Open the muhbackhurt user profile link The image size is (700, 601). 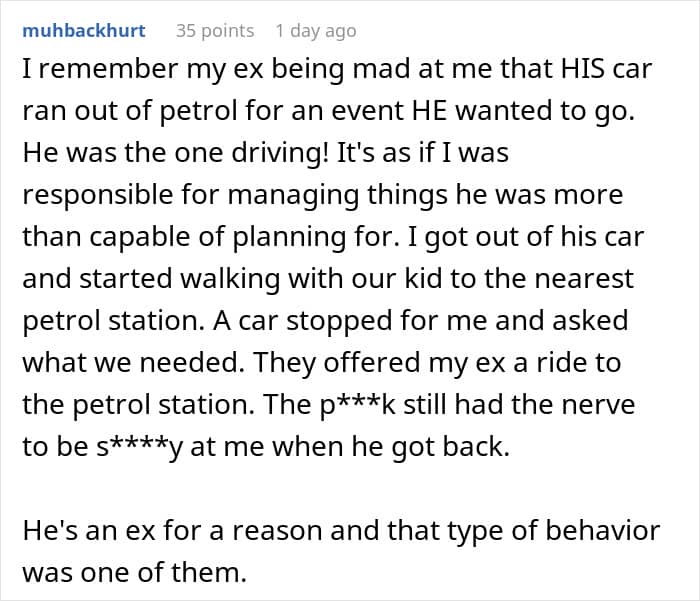coord(83,31)
